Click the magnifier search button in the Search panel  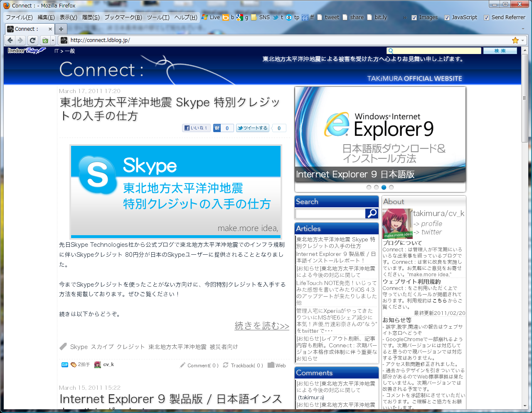click(x=372, y=213)
